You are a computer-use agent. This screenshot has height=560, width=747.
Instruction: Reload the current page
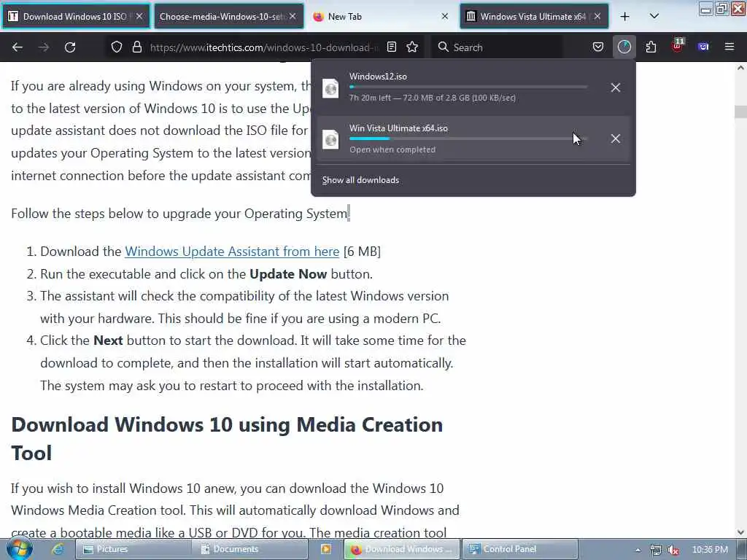pyautogui.click(x=70, y=47)
